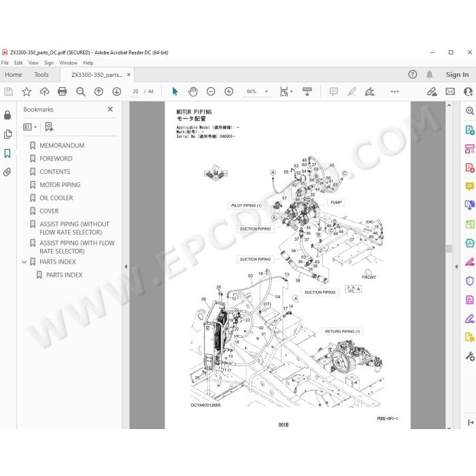476x476 pixels.
Task: Jump to MOTOR PIPING bookmark
Action: pos(60,184)
